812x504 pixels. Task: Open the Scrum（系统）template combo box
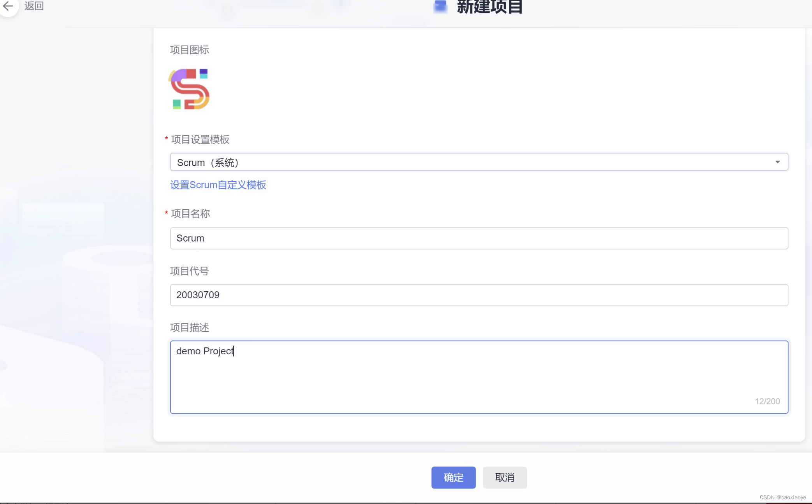coord(467,162)
